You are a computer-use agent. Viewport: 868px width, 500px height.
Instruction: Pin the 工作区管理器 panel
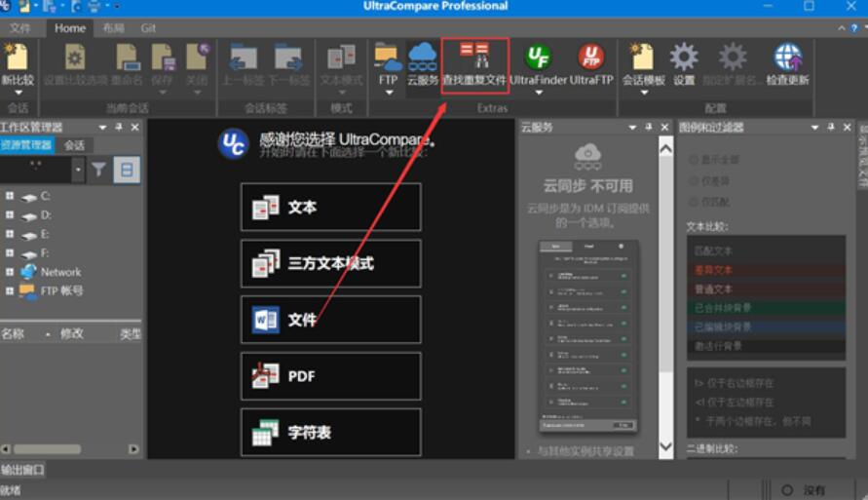[x=119, y=128]
